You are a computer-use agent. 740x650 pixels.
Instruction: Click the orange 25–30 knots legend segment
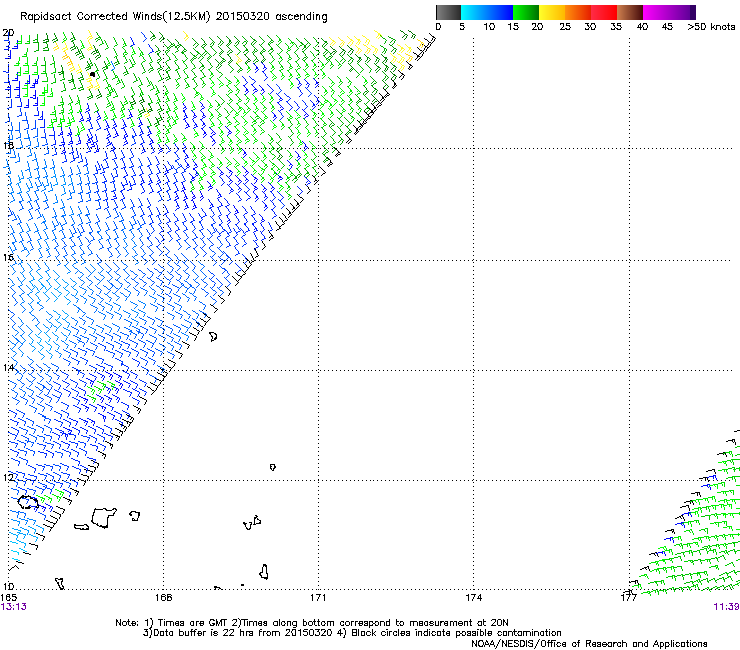pyautogui.click(x=577, y=12)
